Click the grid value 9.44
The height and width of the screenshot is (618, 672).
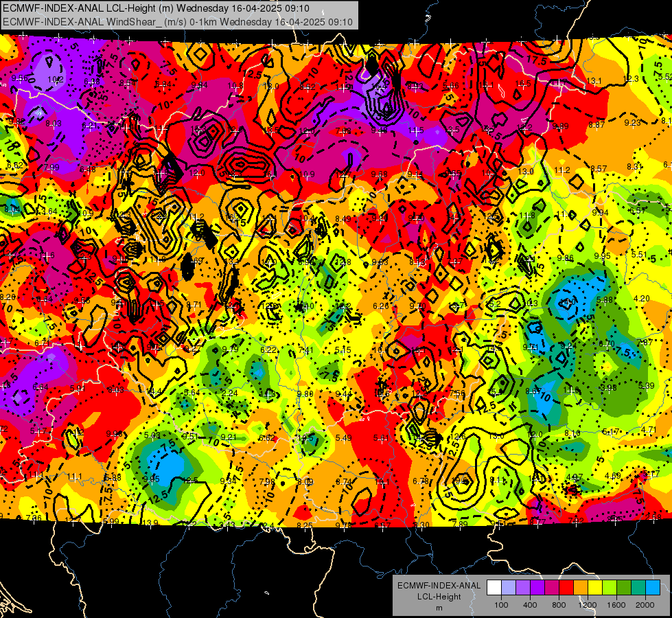click(343, 394)
